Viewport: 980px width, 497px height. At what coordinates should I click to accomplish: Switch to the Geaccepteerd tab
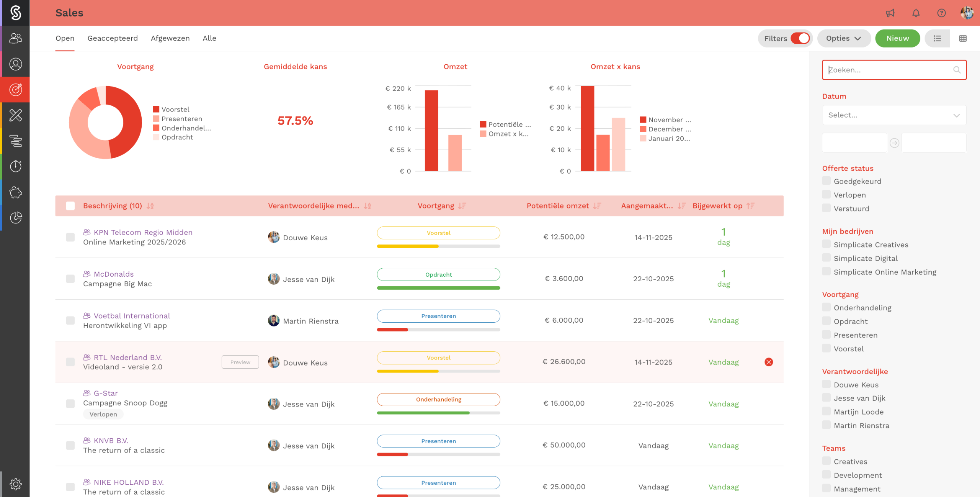tap(113, 38)
